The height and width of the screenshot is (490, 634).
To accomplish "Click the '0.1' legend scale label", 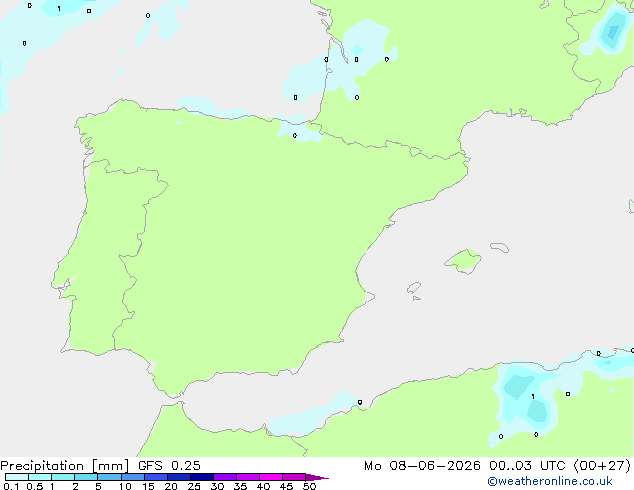I will click(x=11, y=486).
